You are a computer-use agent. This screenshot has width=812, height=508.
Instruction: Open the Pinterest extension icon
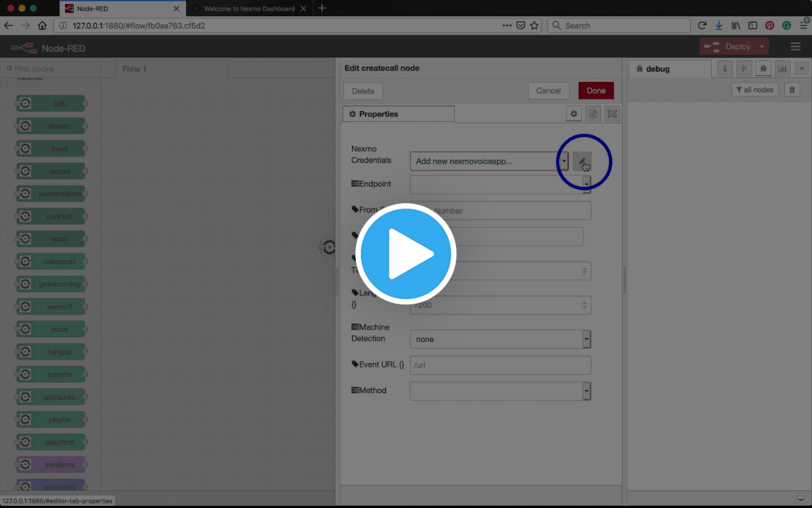click(x=769, y=26)
